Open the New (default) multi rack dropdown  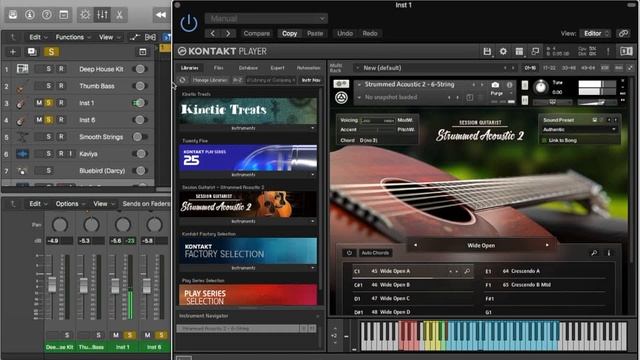435,68
